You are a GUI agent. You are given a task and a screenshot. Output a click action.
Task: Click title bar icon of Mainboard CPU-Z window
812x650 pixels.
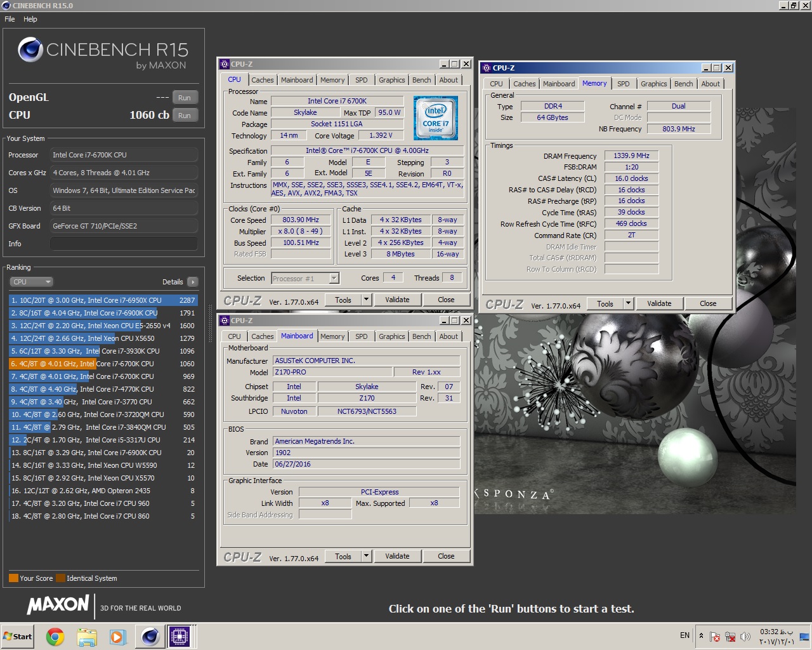225,321
